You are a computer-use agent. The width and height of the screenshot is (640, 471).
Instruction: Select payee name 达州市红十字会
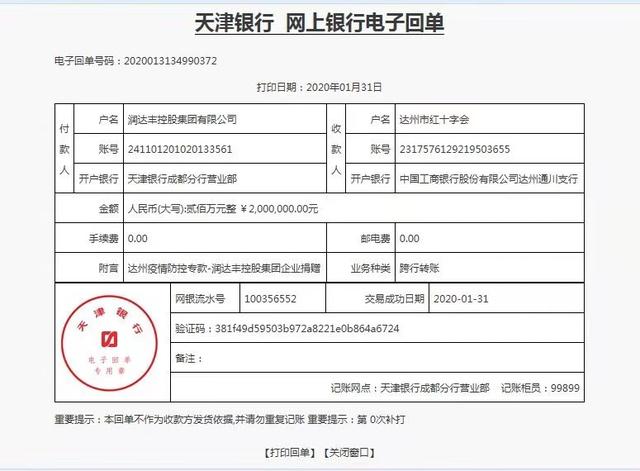click(x=434, y=119)
